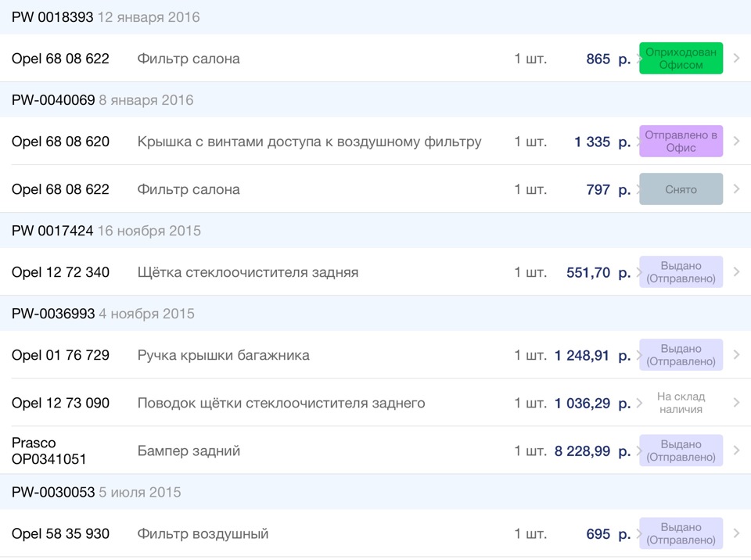Open the green Оприходован Офисом status badge
The image size is (751, 560).
(681, 59)
